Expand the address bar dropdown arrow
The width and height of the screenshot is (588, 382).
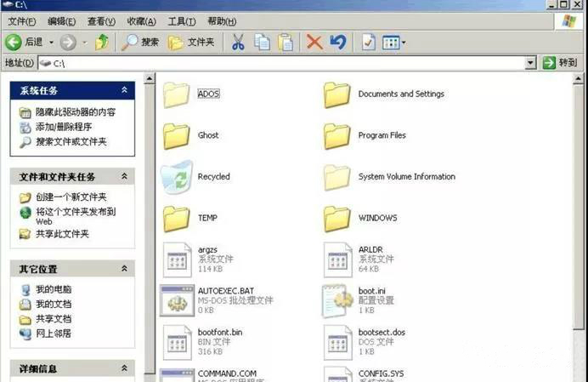[530, 63]
